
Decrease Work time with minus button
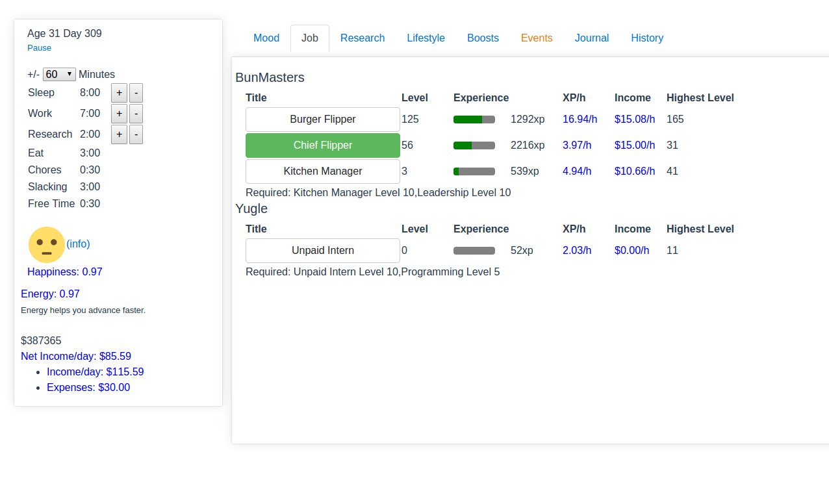coord(136,114)
